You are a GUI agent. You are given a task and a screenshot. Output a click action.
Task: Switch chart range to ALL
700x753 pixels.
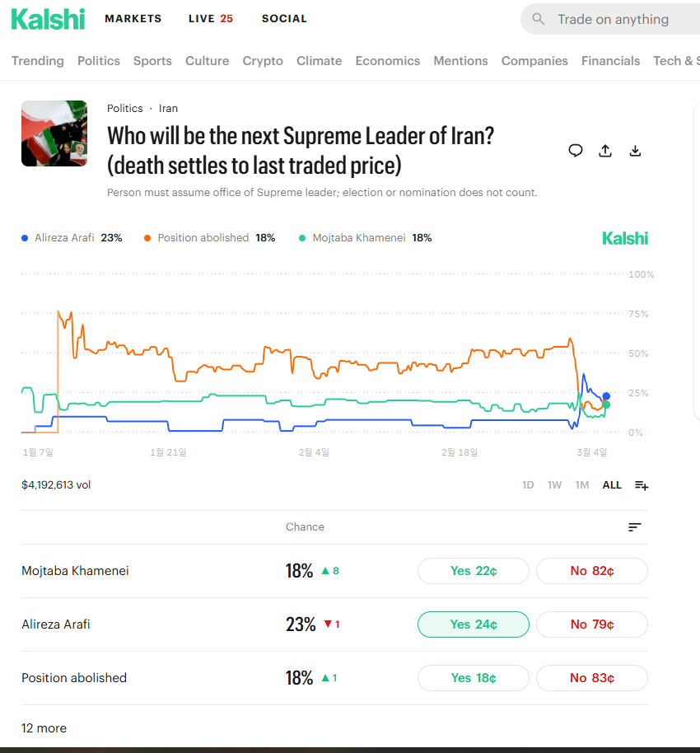pyautogui.click(x=612, y=485)
